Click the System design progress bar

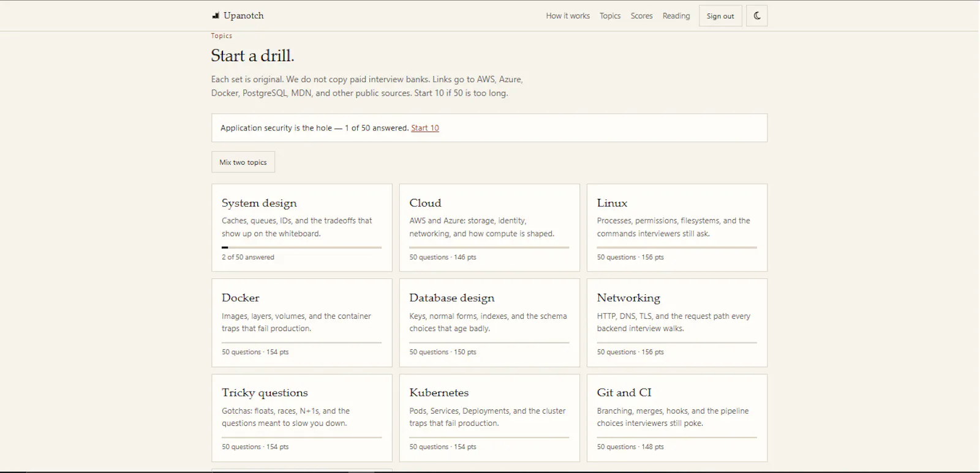click(301, 247)
